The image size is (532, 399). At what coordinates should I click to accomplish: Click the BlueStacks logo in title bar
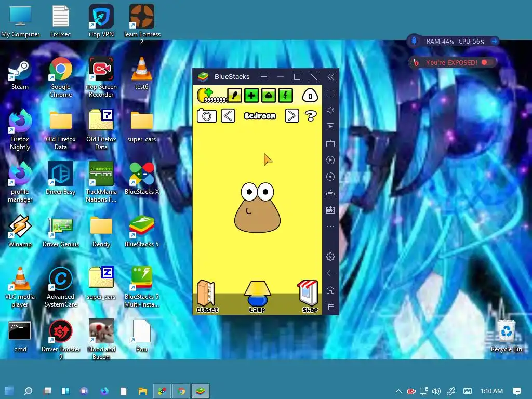tap(203, 77)
